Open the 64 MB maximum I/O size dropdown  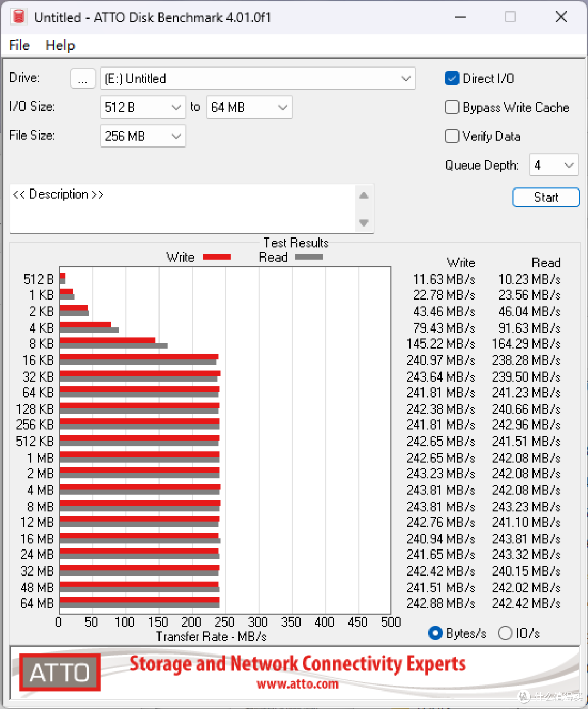click(x=249, y=107)
